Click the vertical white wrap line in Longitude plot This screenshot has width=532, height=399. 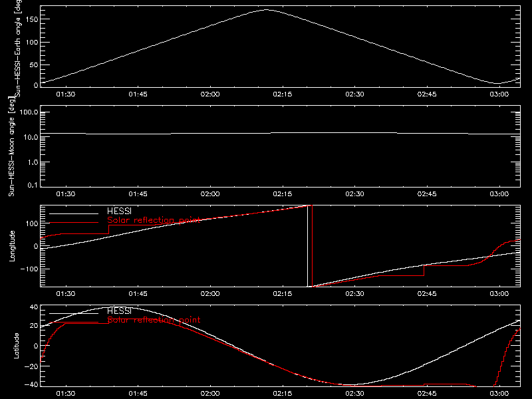tap(307, 246)
